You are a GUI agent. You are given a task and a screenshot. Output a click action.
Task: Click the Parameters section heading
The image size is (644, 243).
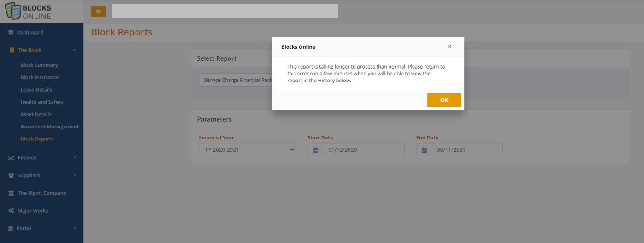point(214,119)
